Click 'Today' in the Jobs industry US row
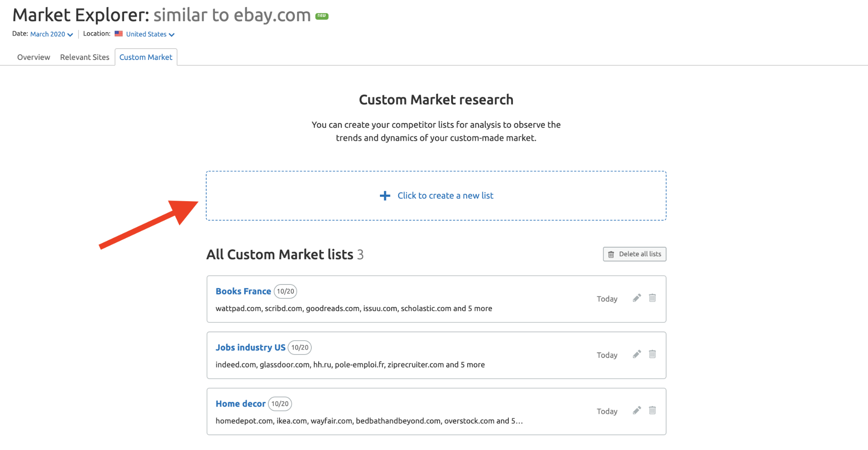Screen dimensions: 868x450 click(607, 355)
